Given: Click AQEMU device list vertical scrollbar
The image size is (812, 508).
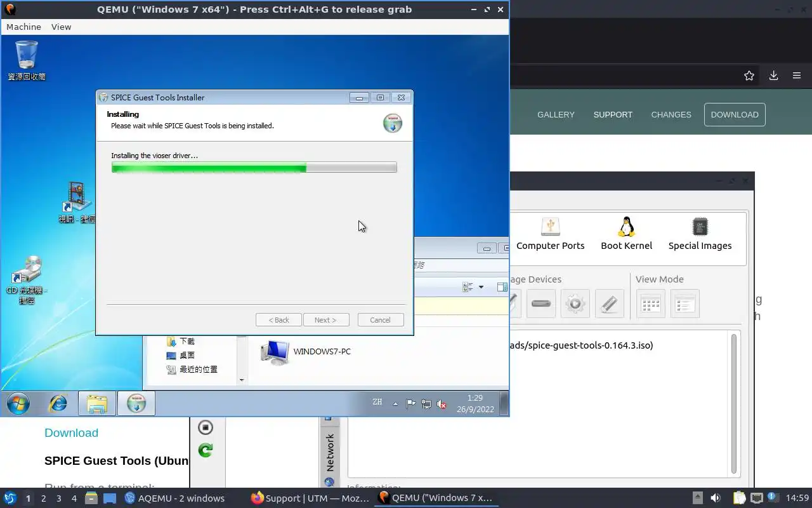Looking at the screenshot, I should click(x=735, y=403).
